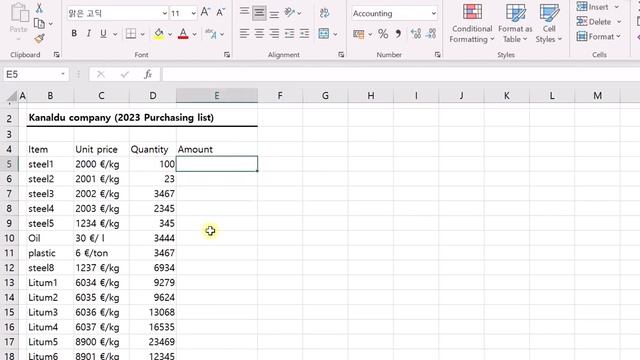Open Conditional Formatting menu

pos(472,23)
